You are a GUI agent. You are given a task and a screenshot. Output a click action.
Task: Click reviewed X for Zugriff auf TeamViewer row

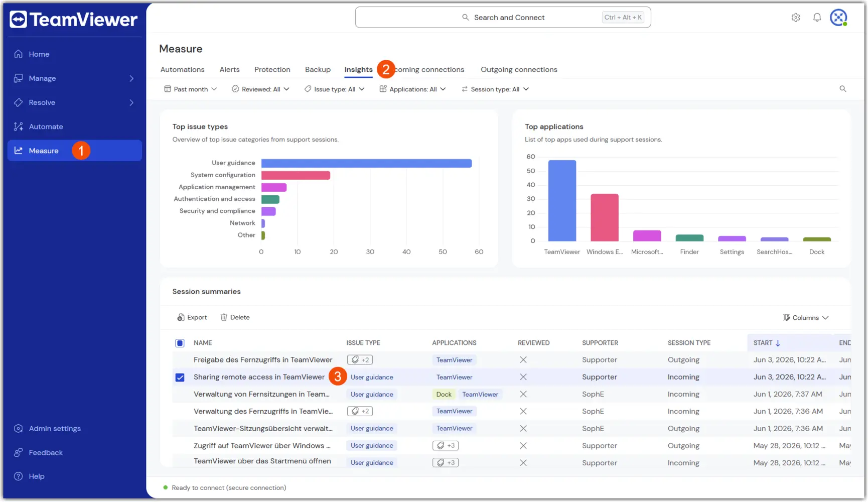coord(523,445)
